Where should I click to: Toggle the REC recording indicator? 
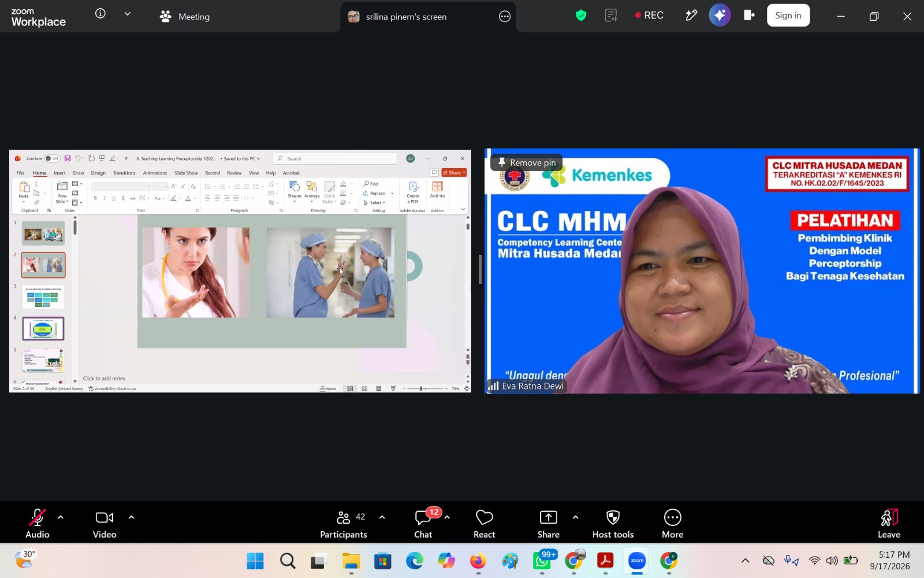(x=649, y=16)
